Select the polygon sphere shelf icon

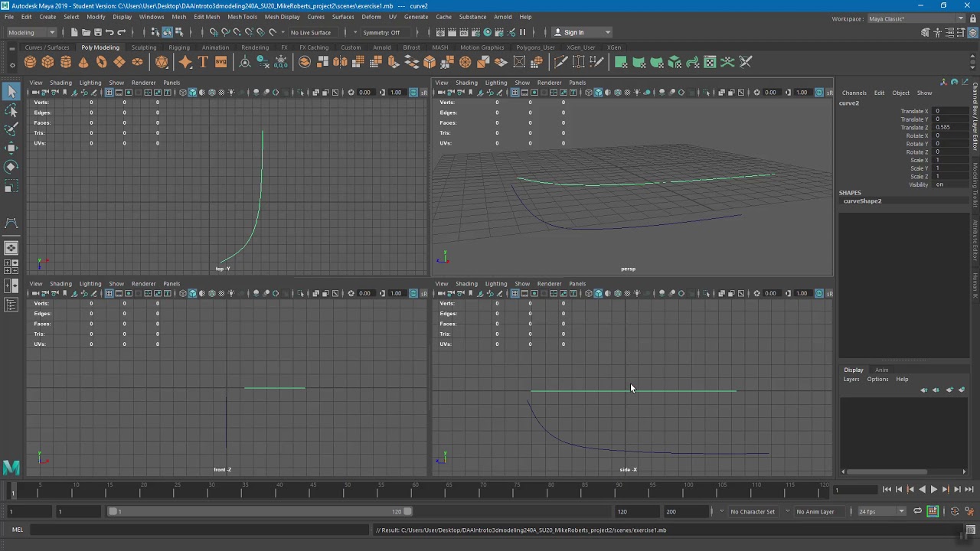click(x=30, y=62)
